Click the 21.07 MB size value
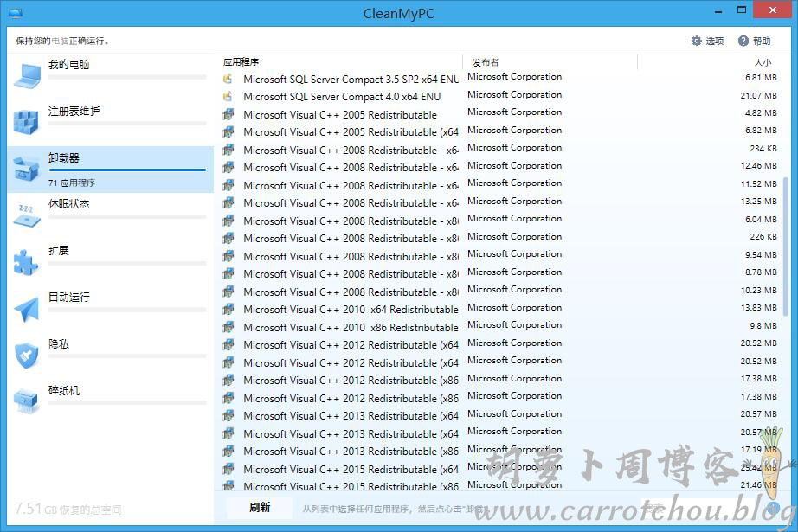Image resolution: width=798 pixels, height=532 pixels. click(x=758, y=96)
